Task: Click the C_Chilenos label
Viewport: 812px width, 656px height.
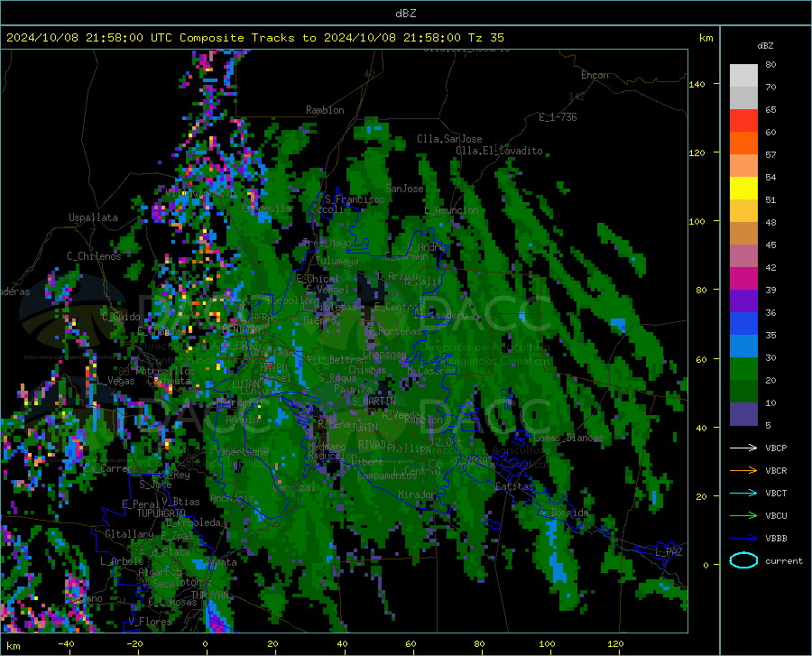Action: pos(94,256)
